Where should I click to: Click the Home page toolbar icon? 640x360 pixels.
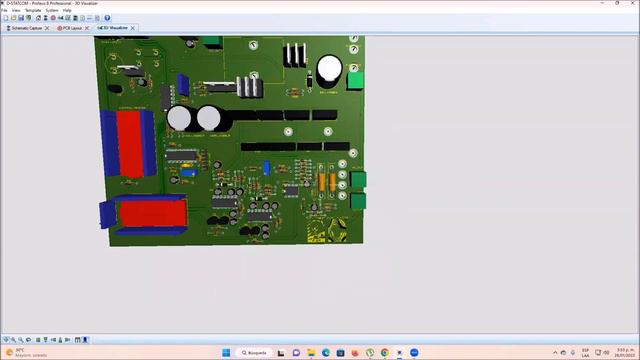38,18
